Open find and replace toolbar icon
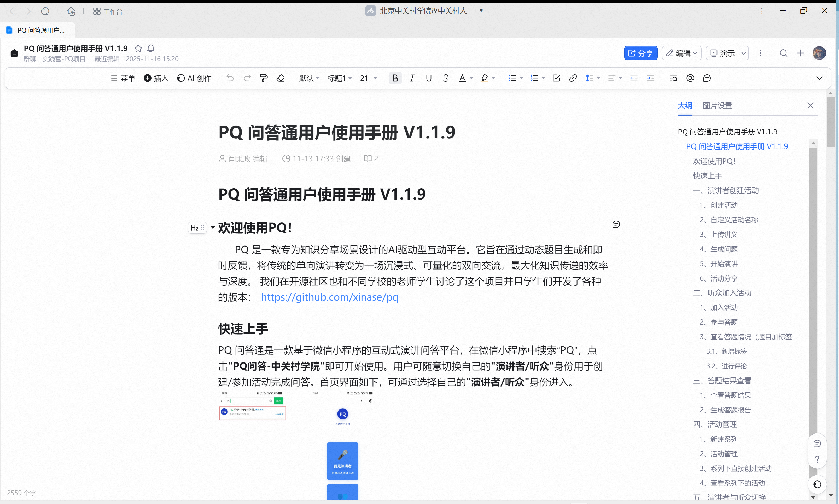Image resolution: width=839 pixels, height=504 pixels. point(673,78)
